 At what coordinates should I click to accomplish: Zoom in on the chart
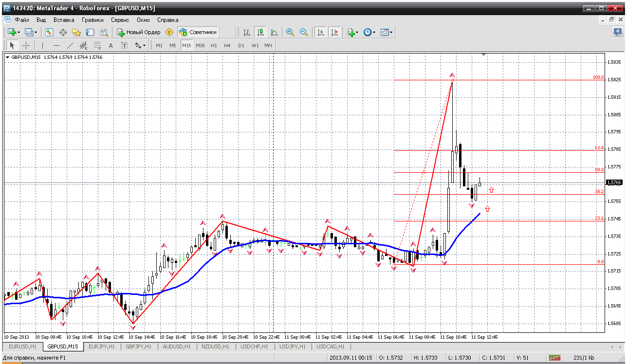(x=290, y=32)
